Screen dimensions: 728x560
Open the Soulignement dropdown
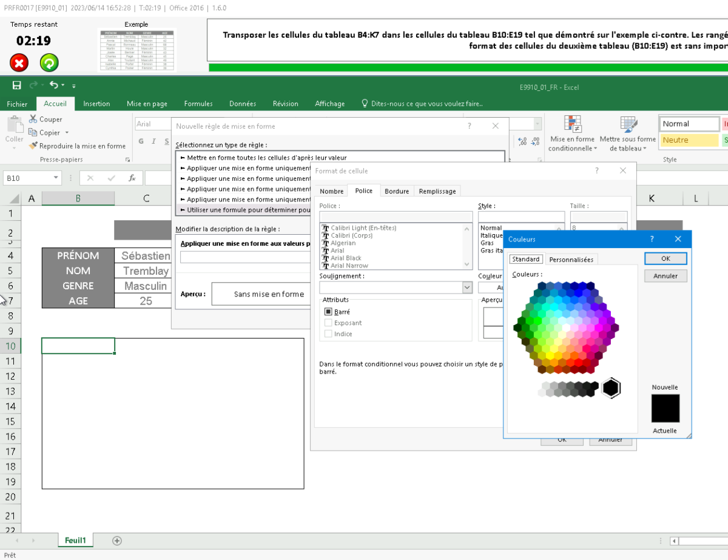click(467, 287)
